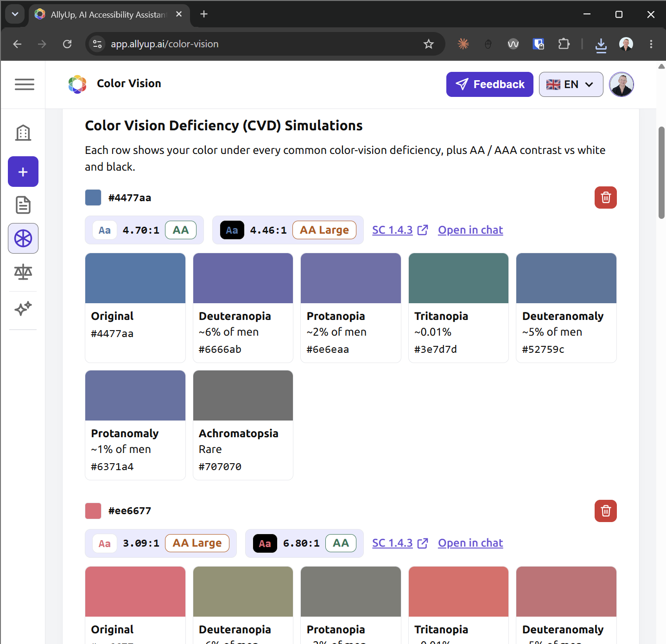The image size is (666, 644).
Task: Click Open in chat for #4477aa
Action: (470, 230)
